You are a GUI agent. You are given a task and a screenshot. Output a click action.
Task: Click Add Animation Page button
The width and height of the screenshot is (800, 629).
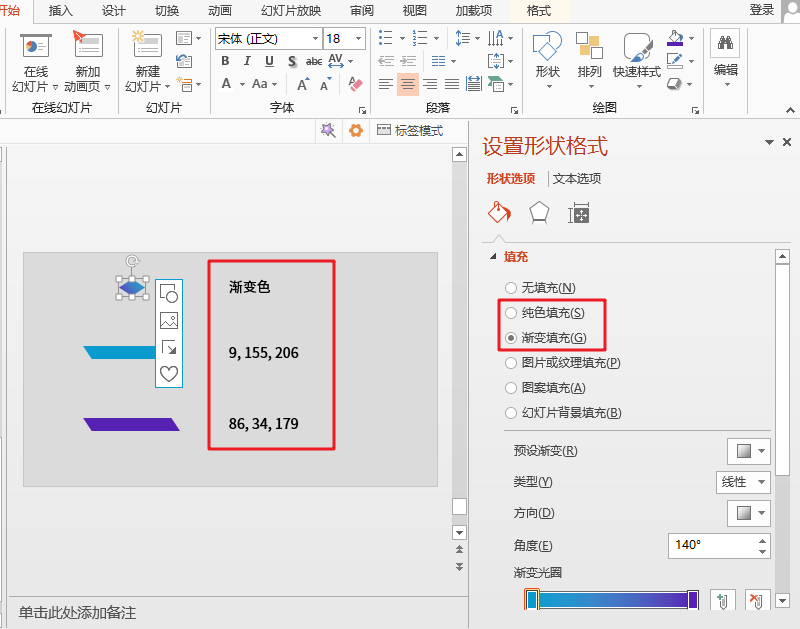tap(87, 61)
